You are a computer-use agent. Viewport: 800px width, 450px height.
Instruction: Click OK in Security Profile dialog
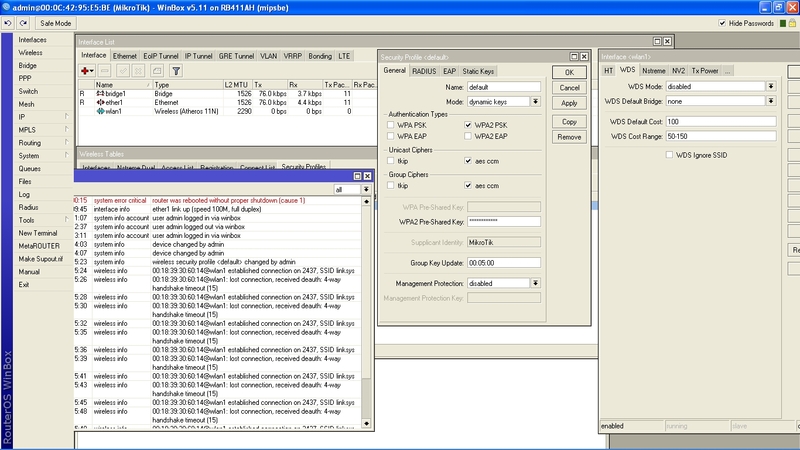pyautogui.click(x=569, y=72)
